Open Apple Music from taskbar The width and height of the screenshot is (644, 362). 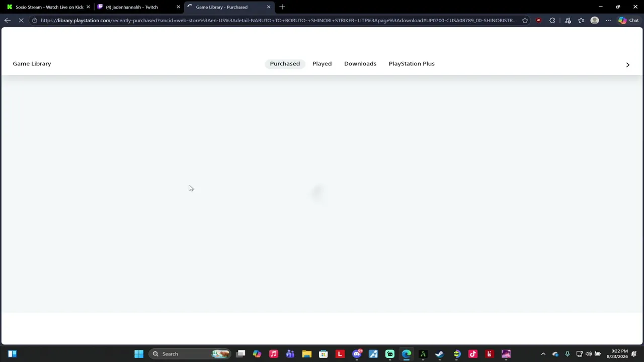click(274, 354)
